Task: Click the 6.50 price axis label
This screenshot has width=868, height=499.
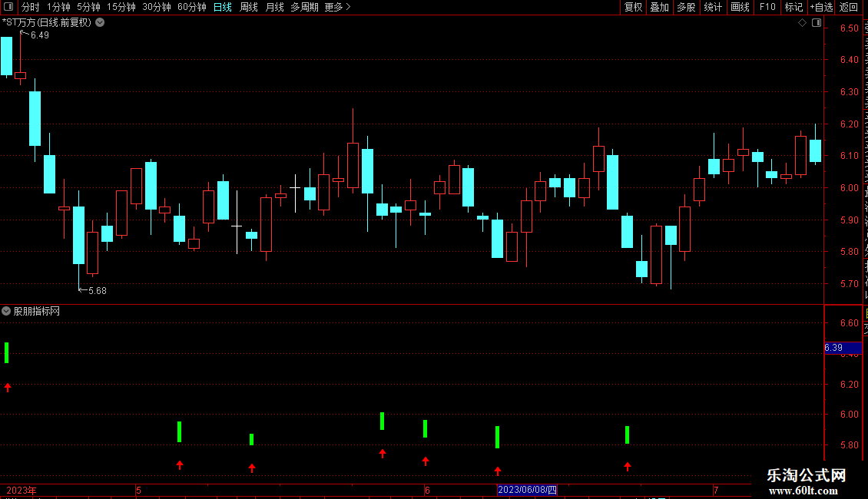Action: (x=849, y=28)
